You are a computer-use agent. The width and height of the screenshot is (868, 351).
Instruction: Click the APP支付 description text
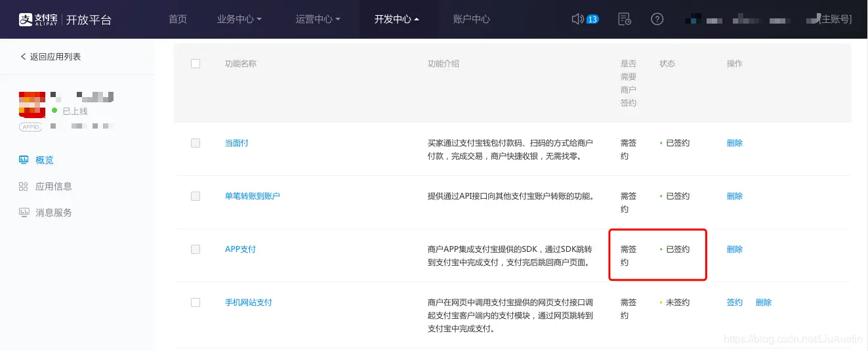tap(510, 256)
